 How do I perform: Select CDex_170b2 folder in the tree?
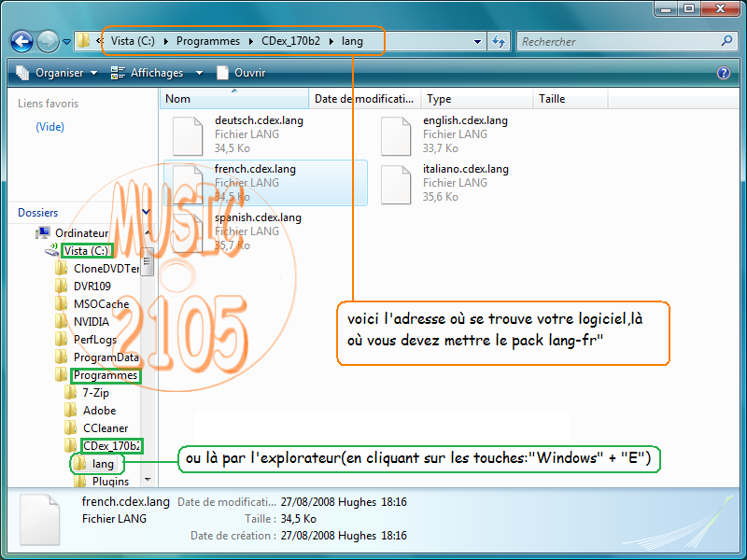(111, 446)
